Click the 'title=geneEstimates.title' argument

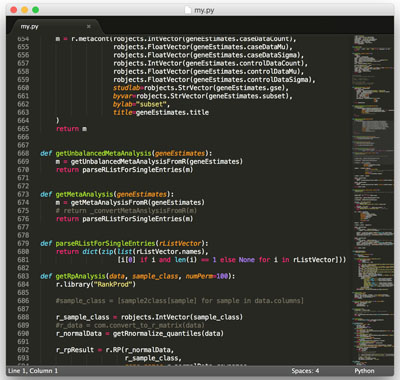tap(161, 112)
